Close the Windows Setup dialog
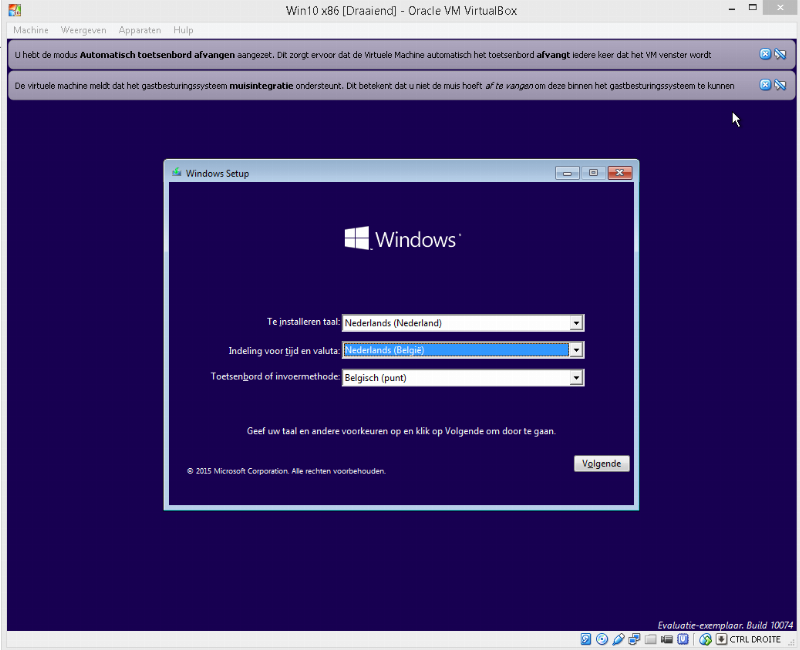The height and width of the screenshot is (650, 800). point(619,173)
